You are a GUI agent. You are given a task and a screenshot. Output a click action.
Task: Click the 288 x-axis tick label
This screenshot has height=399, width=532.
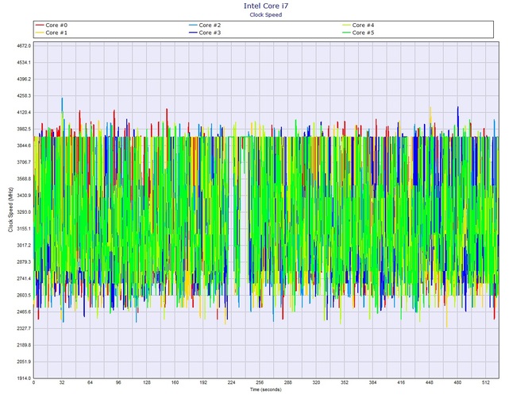pyautogui.click(x=288, y=382)
